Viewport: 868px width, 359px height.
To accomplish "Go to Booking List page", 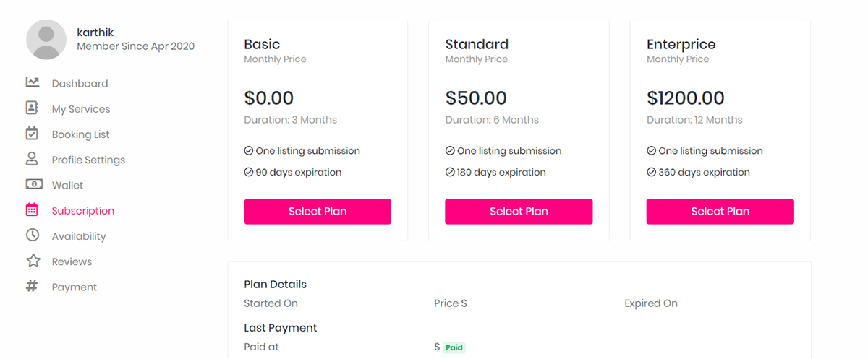I will [x=80, y=134].
